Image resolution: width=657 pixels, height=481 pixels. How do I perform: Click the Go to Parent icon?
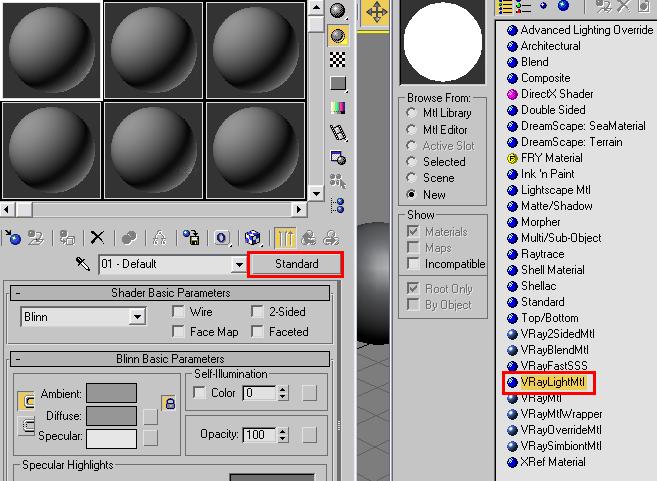309,238
